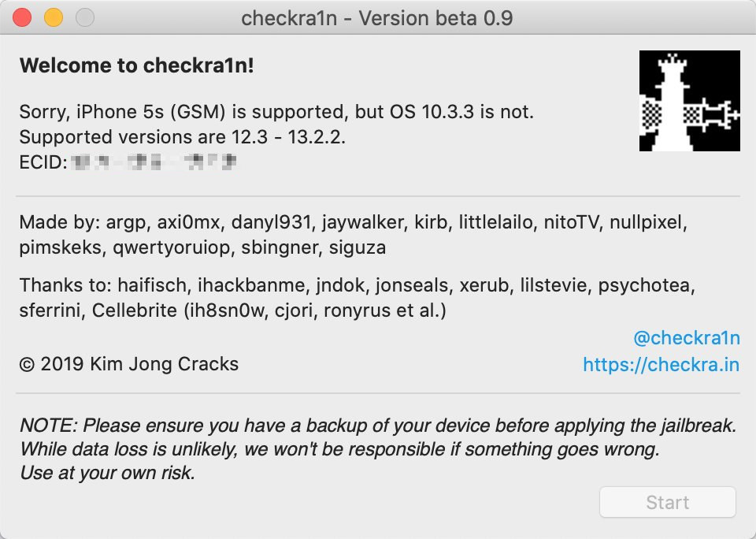Click the blurred ECID value
756x539 pixels.
click(154, 162)
